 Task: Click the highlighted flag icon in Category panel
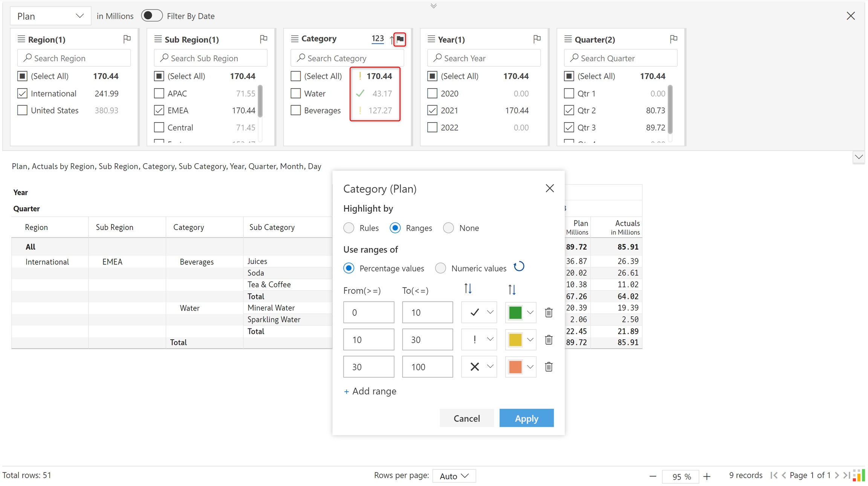click(x=400, y=39)
